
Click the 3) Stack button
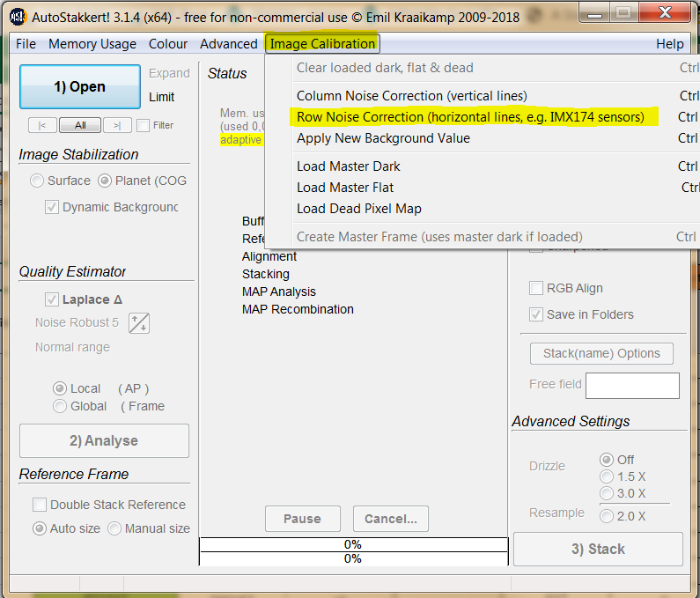[598, 549]
